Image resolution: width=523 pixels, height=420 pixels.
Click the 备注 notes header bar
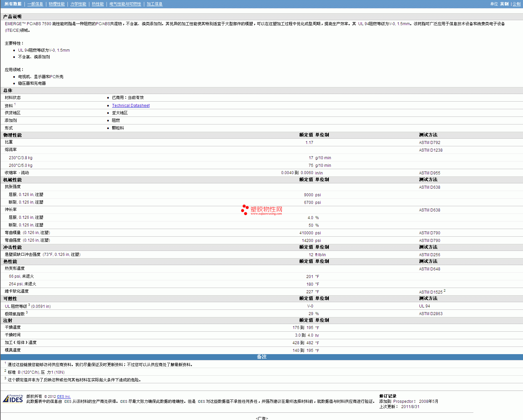tap(261, 357)
